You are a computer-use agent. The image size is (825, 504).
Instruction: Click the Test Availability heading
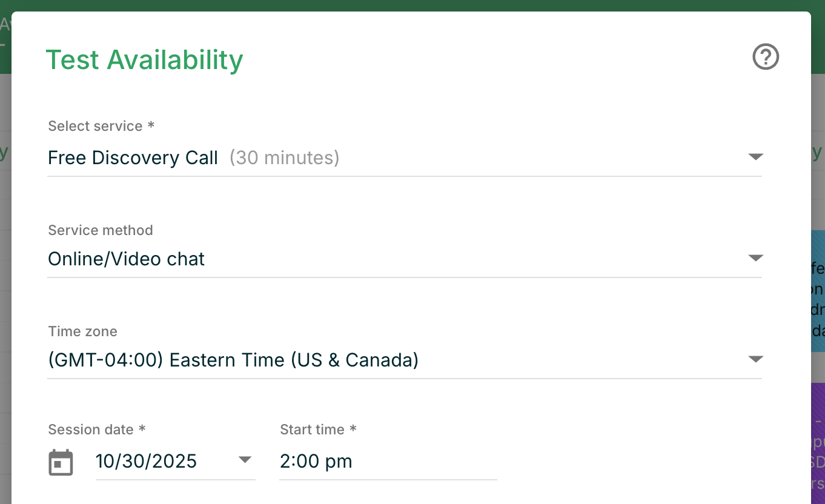pyautogui.click(x=144, y=60)
